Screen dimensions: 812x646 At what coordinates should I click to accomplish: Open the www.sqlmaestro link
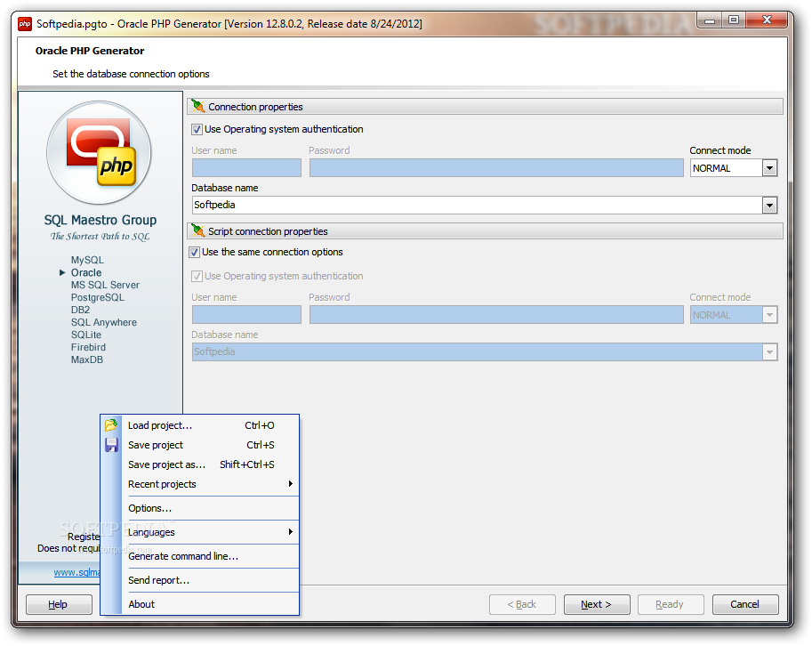77,572
